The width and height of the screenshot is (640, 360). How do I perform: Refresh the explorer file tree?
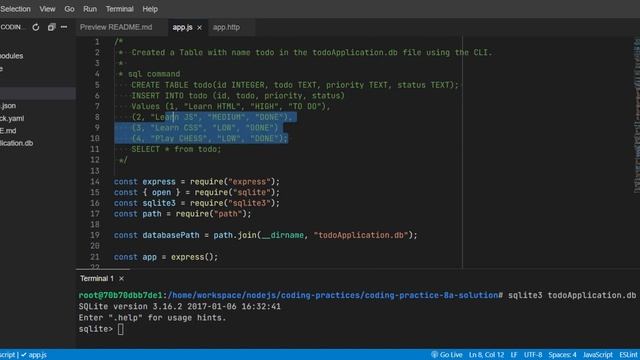36,27
